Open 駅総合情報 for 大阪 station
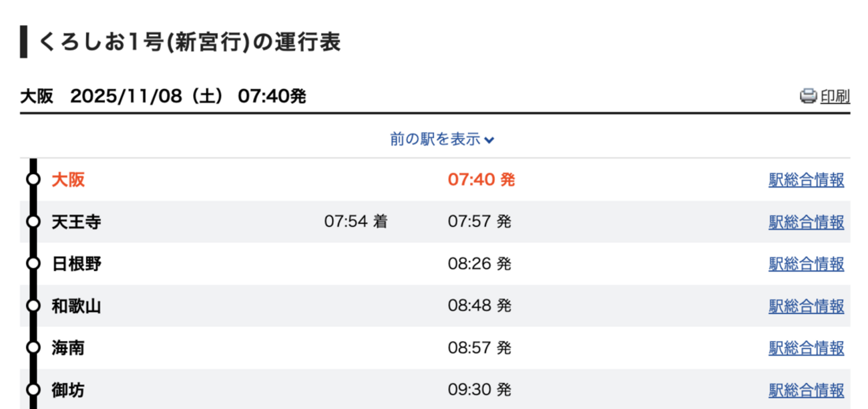The width and height of the screenshot is (868, 409). tap(806, 180)
